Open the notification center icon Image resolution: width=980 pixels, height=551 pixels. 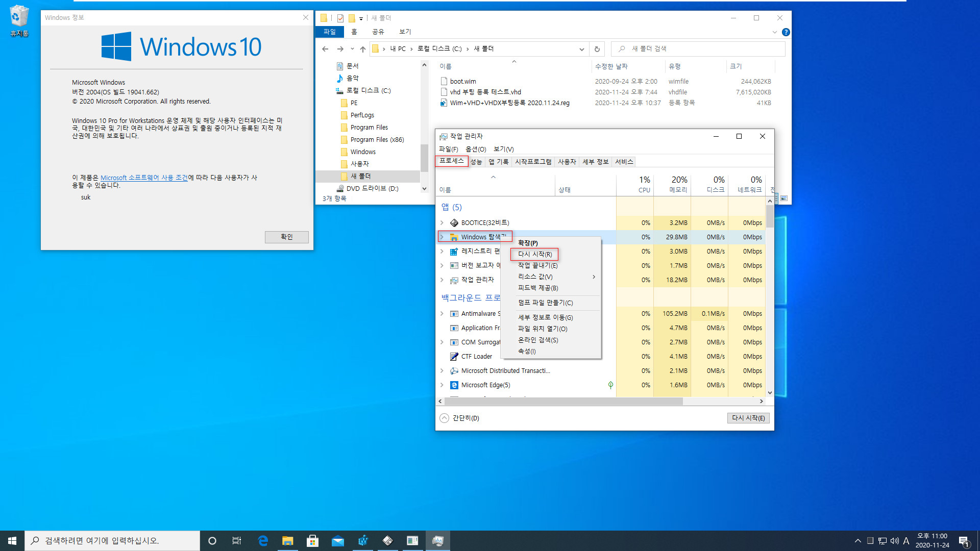[x=964, y=541]
